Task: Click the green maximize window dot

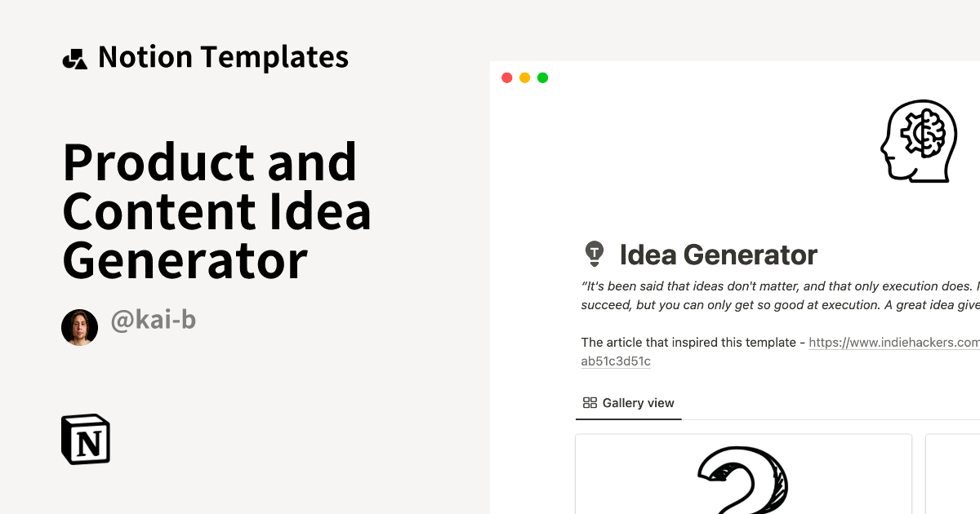Action: (542, 78)
